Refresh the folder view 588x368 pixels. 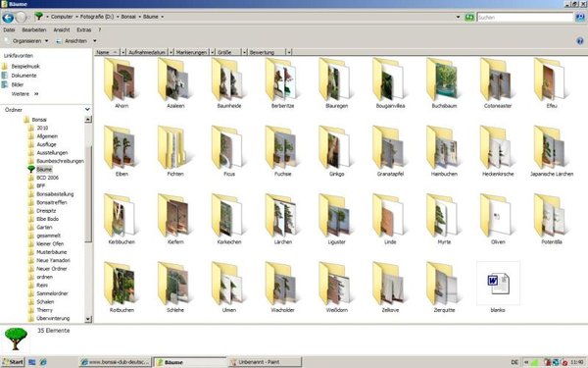click(469, 17)
